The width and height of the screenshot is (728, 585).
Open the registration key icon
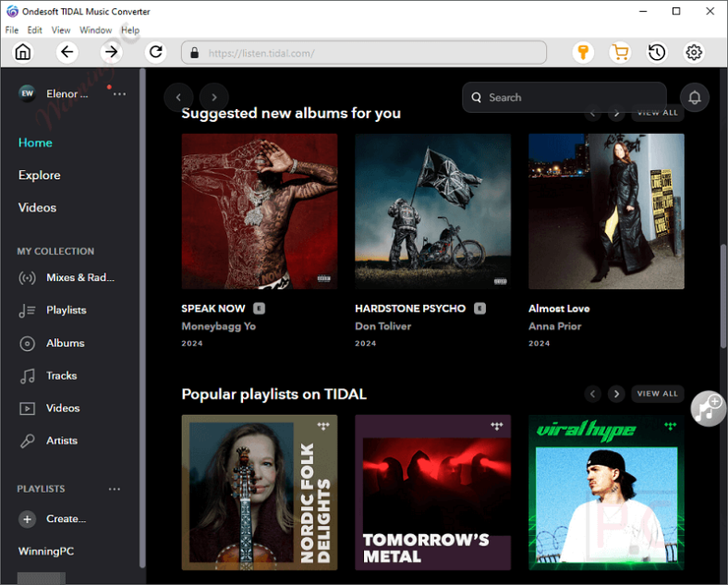583,53
